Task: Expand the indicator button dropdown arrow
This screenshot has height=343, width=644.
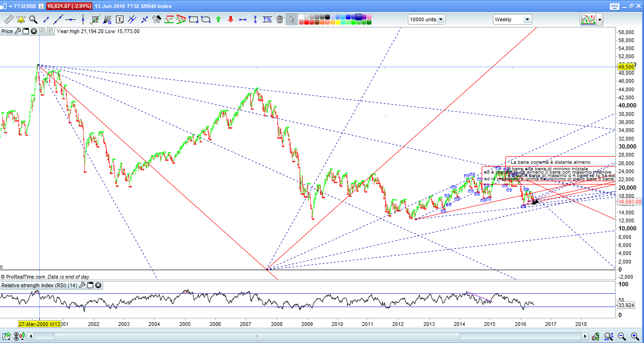Action: (600, 19)
